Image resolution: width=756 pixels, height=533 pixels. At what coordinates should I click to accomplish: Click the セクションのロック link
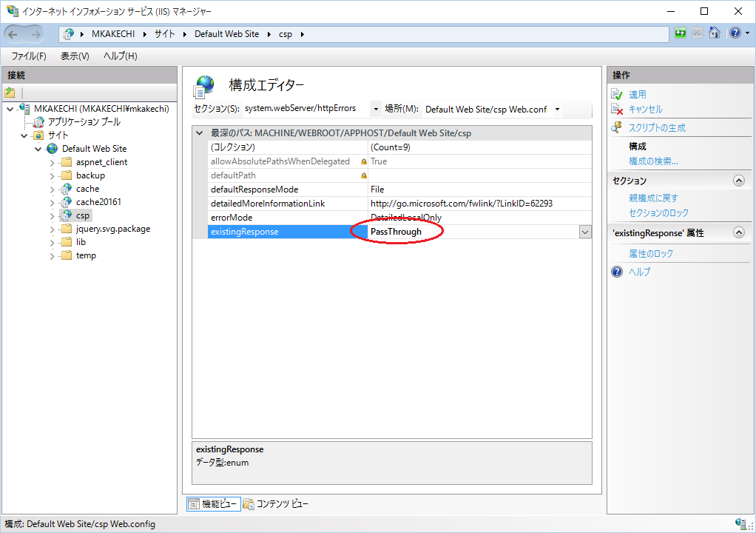click(658, 213)
